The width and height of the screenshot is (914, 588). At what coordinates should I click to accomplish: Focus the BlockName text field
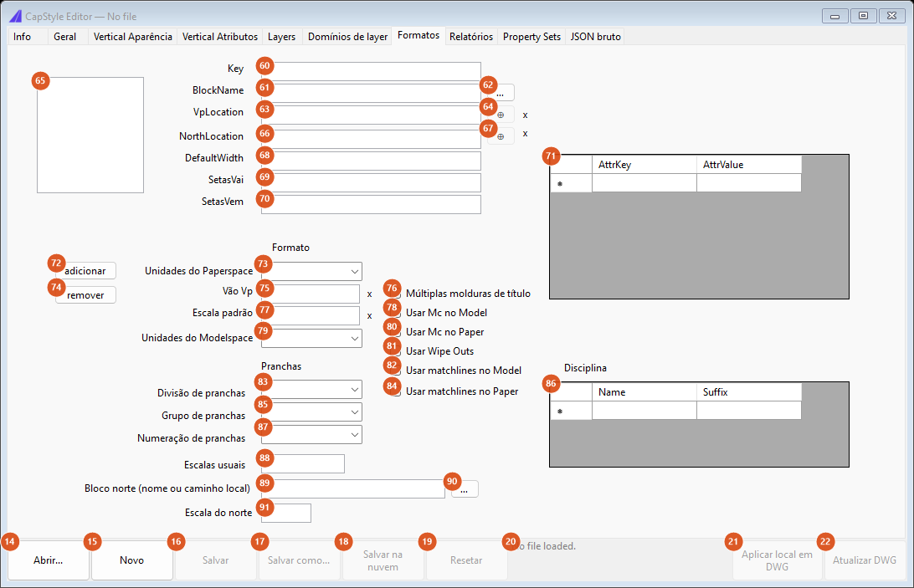(x=371, y=93)
